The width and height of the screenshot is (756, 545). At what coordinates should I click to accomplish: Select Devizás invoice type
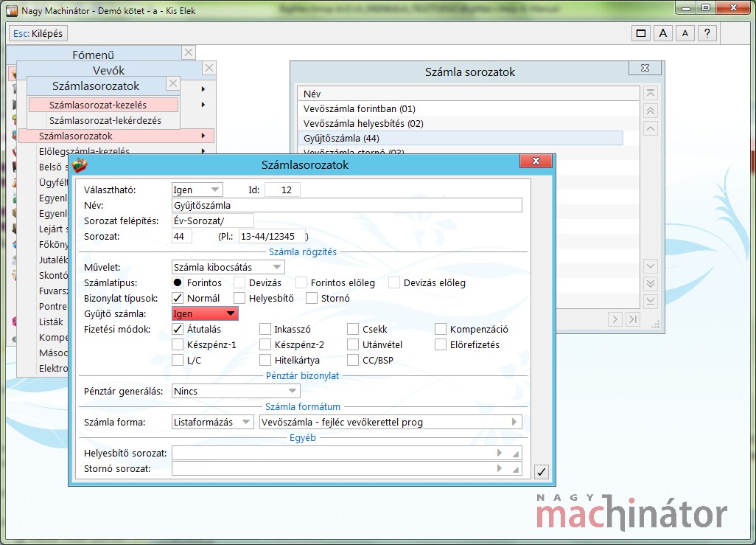[x=239, y=282]
